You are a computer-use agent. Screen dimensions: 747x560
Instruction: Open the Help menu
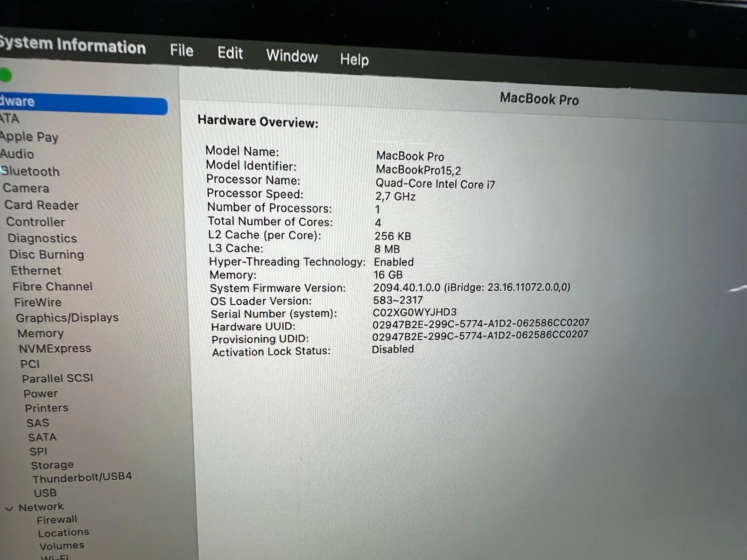354,60
